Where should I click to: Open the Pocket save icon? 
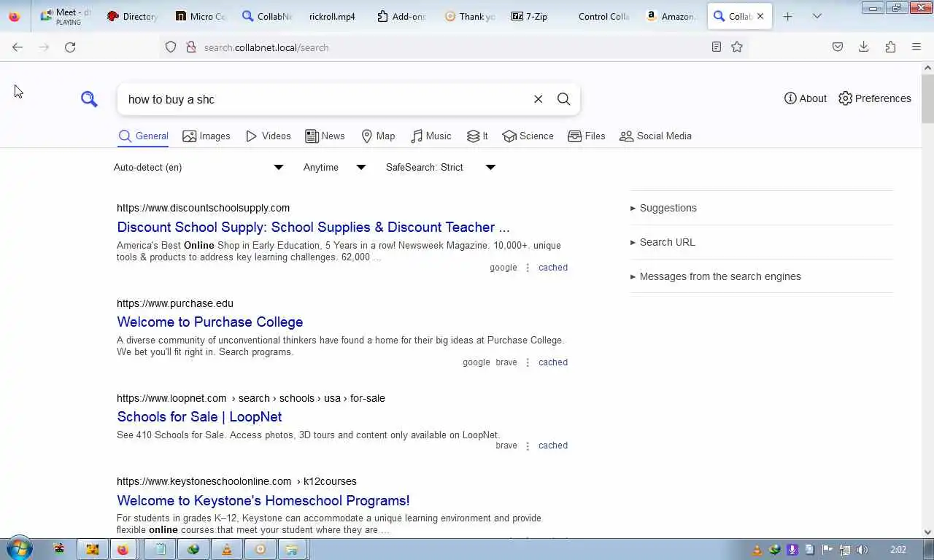[x=838, y=47]
